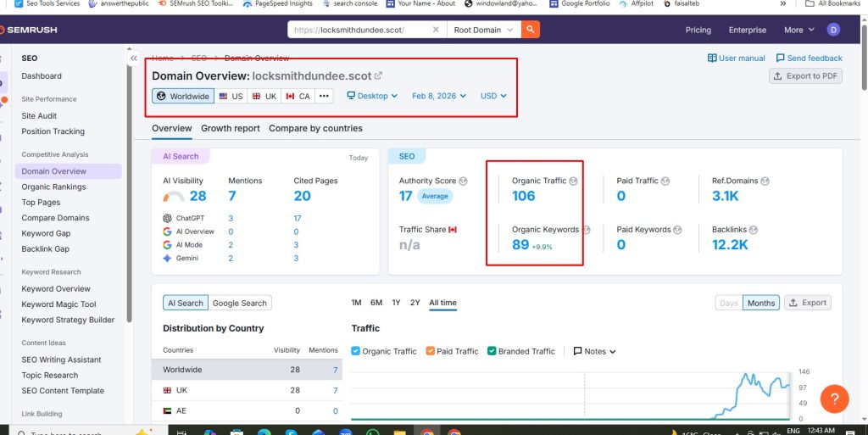Toggle the Paid Traffic checkbox
The width and height of the screenshot is (868, 435).
pos(430,351)
